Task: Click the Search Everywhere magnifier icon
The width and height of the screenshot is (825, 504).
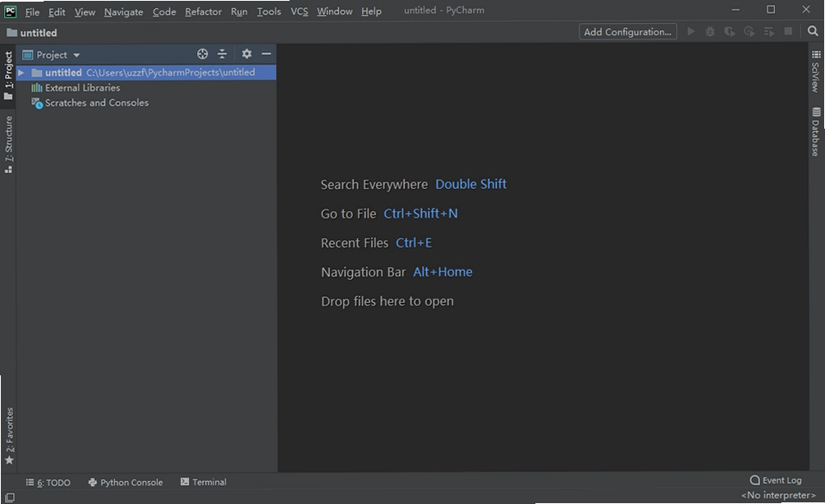Action: (x=813, y=31)
